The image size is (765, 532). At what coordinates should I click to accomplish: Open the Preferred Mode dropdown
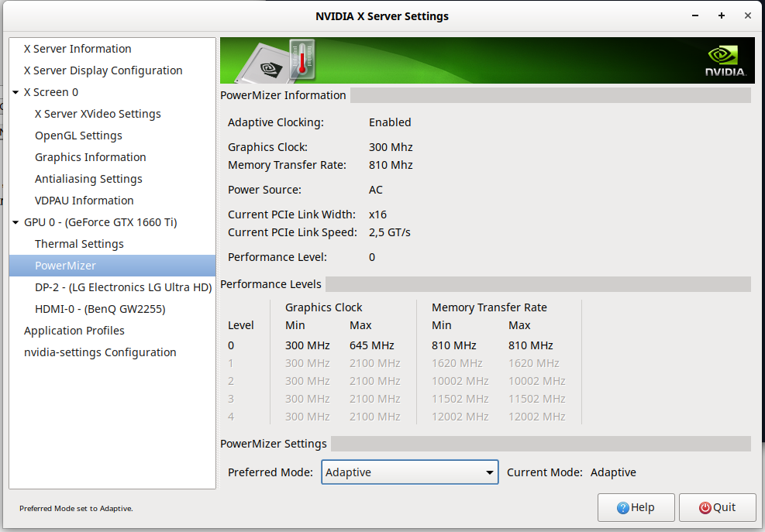click(410, 472)
